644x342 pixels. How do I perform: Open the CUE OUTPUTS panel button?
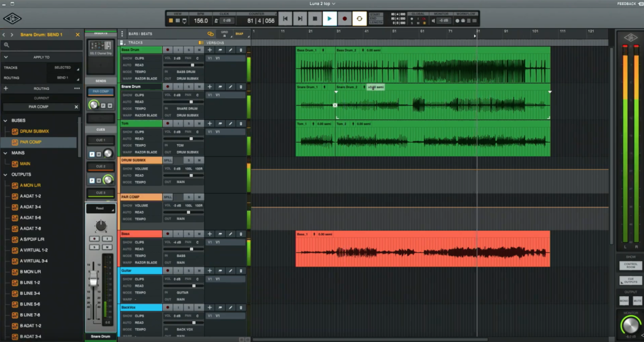click(x=630, y=281)
